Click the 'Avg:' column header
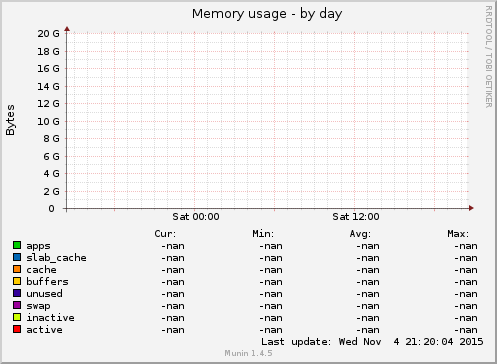This screenshot has height=364, width=497. pyautogui.click(x=360, y=234)
